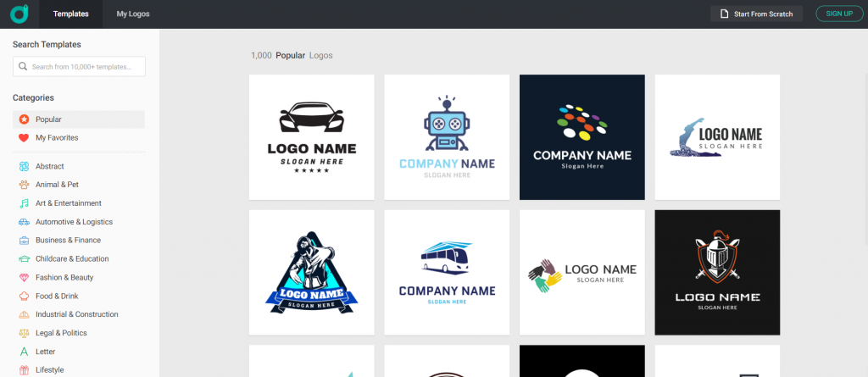Click the Childcare & Education graduation cap icon
Viewport: 868px width, 377px height.
24,258
